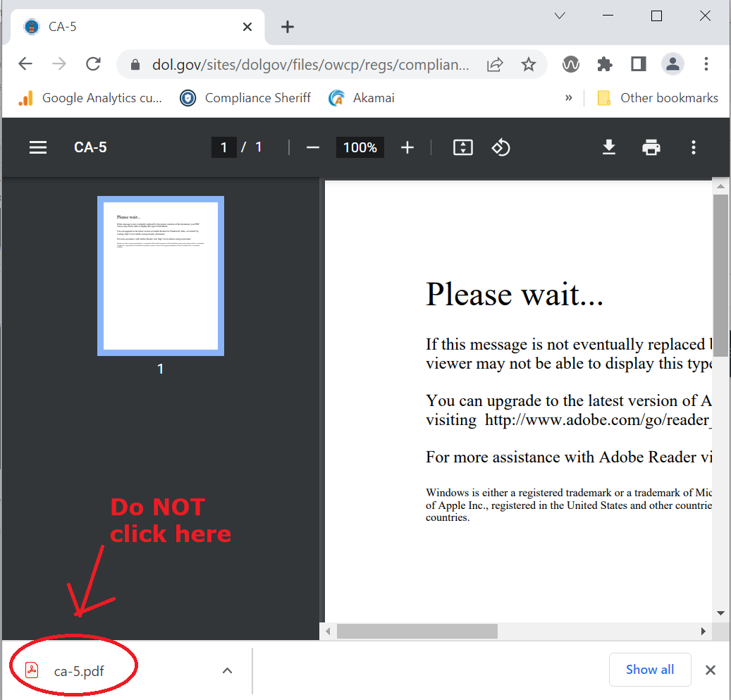Open the PDF viewer's three-dot options menu
This screenshot has width=731, height=700.
point(694,147)
